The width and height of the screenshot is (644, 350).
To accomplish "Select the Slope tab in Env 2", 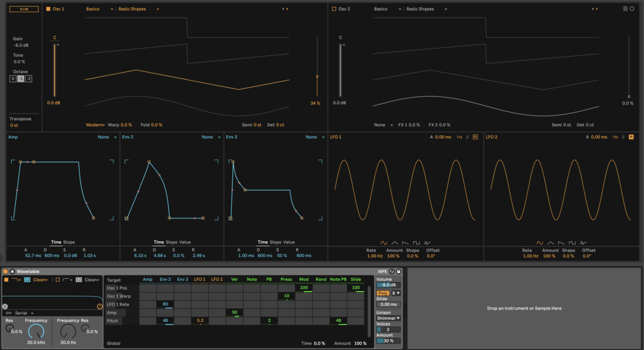I will click(x=172, y=242).
